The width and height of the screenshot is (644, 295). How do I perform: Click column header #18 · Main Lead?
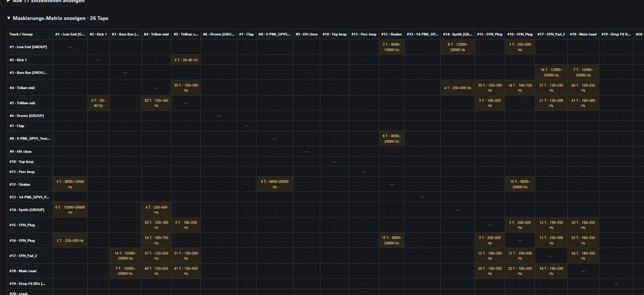click(583, 34)
